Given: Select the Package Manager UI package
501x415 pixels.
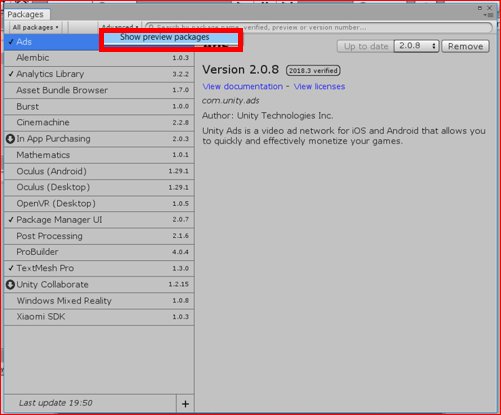Looking at the screenshot, I should (99, 220).
